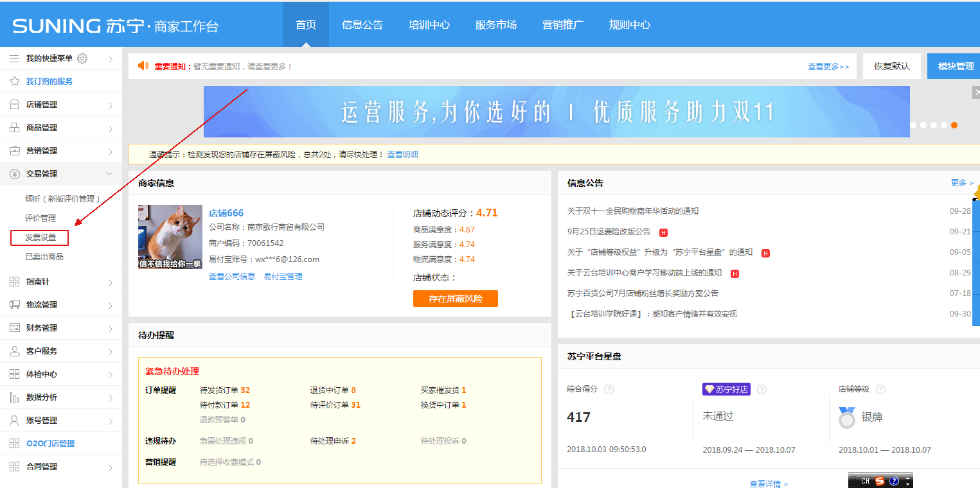This screenshot has height=488, width=980.
Task: Click the 恢复默认 button
Action: 892,66
